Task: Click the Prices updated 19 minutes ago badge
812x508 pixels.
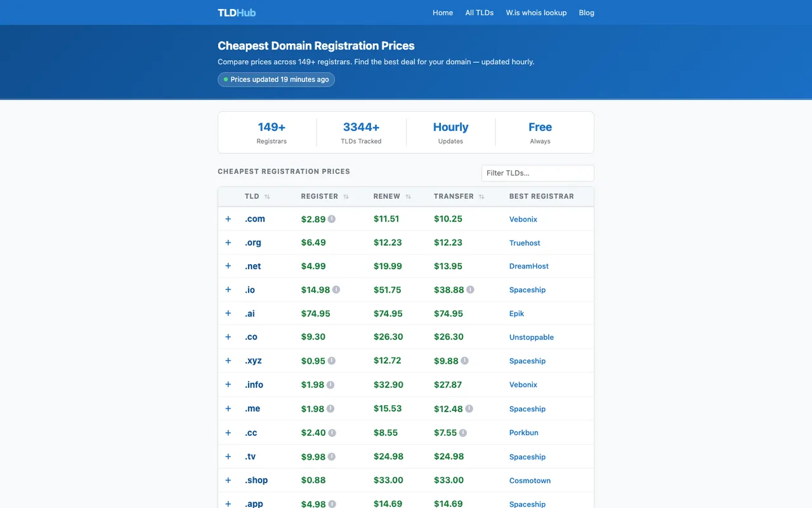Action: click(276, 79)
